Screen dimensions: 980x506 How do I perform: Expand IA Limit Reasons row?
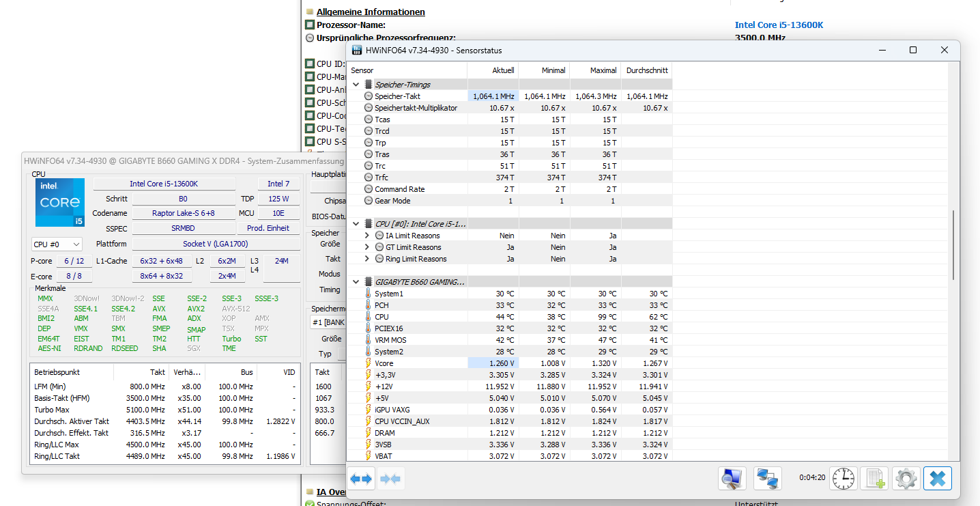click(368, 236)
